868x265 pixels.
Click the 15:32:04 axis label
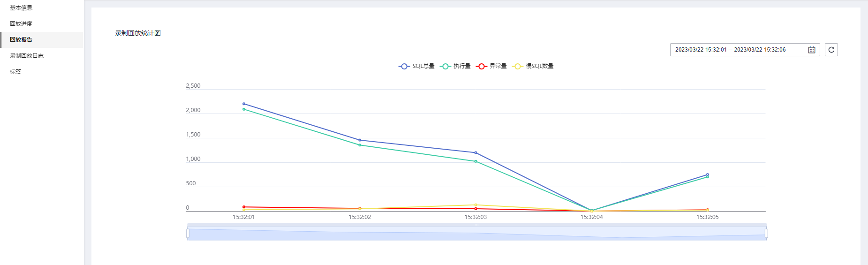591,217
